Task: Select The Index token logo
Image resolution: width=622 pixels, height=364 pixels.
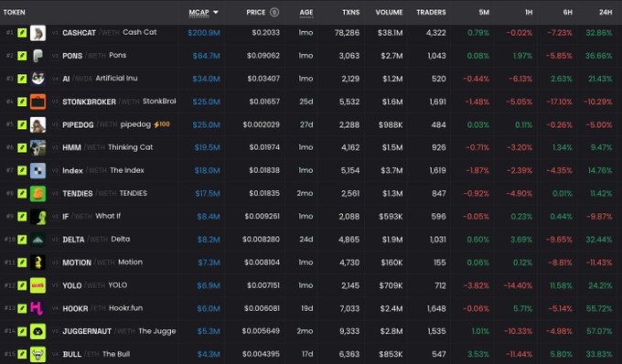Action: (38, 170)
